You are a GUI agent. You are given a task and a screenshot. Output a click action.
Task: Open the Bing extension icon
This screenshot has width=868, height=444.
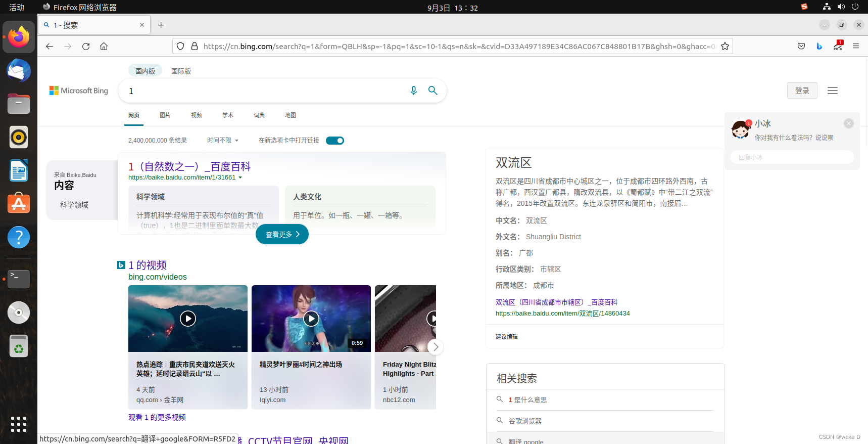(819, 47)
